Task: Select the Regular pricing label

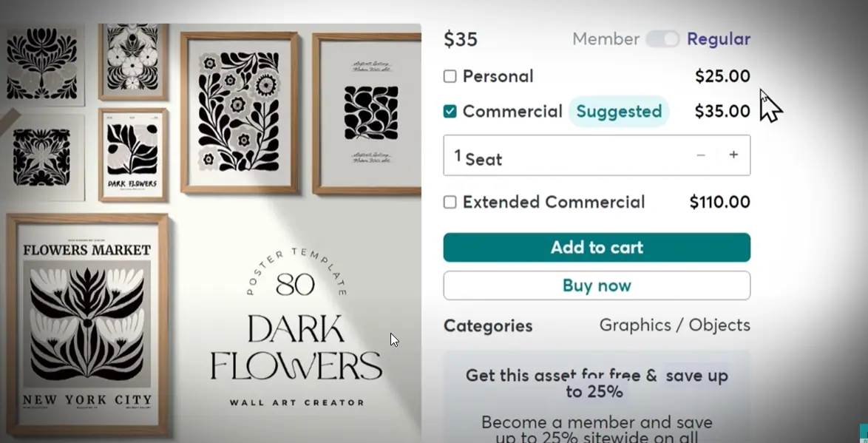Action: (x=719, y=39)
